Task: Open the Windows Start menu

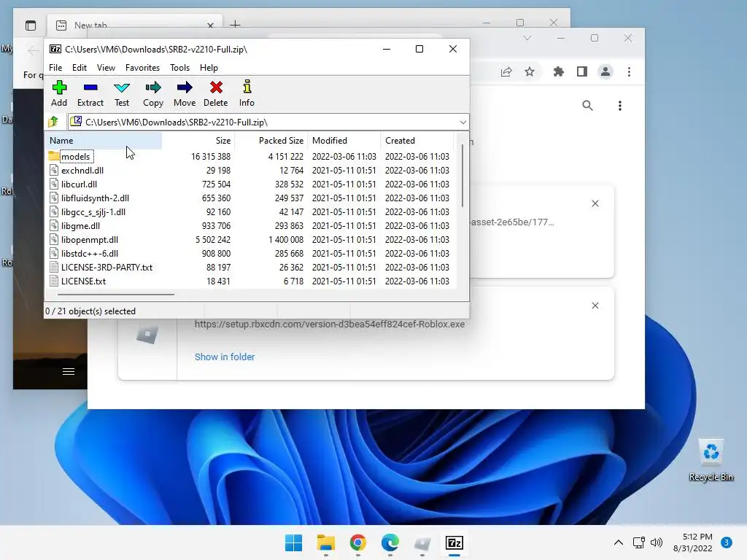Action: tap(293, 542)
